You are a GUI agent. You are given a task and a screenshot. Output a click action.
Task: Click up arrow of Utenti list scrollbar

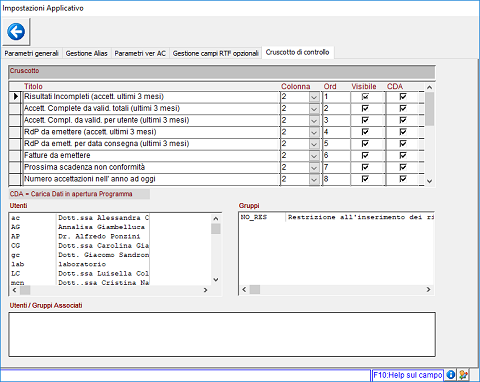click(216, 219)
